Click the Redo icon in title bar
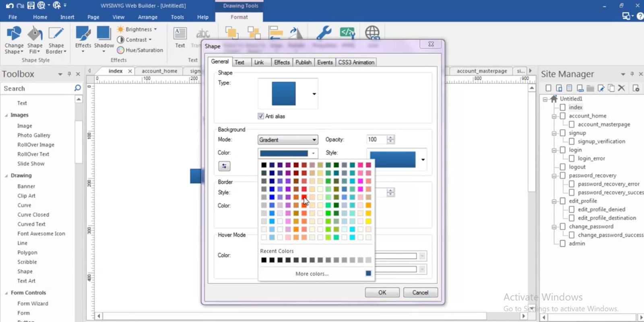This screenshot has height=322, width=644. pyautogui.click(x=20, y=6)
